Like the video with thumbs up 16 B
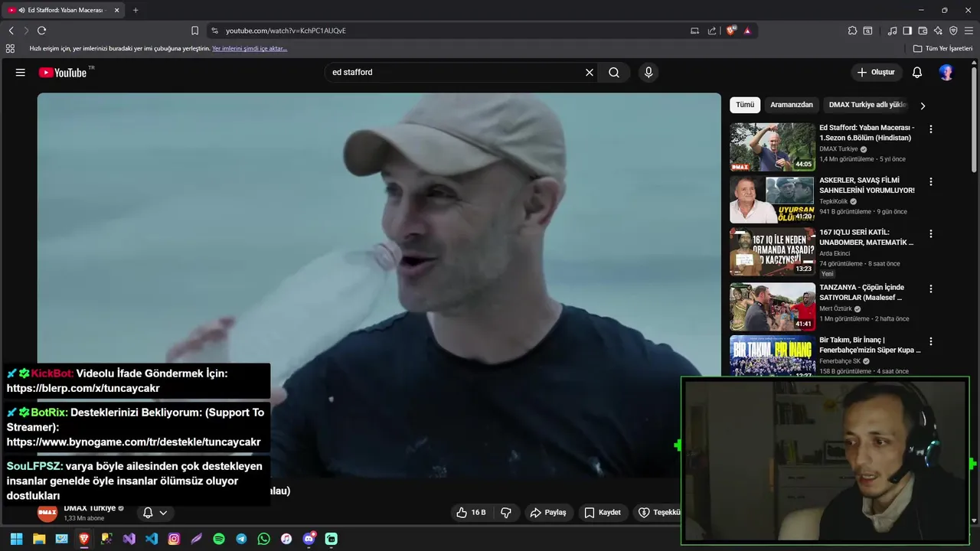This screenshot has width=980, height=551. [x=471, y=513]
